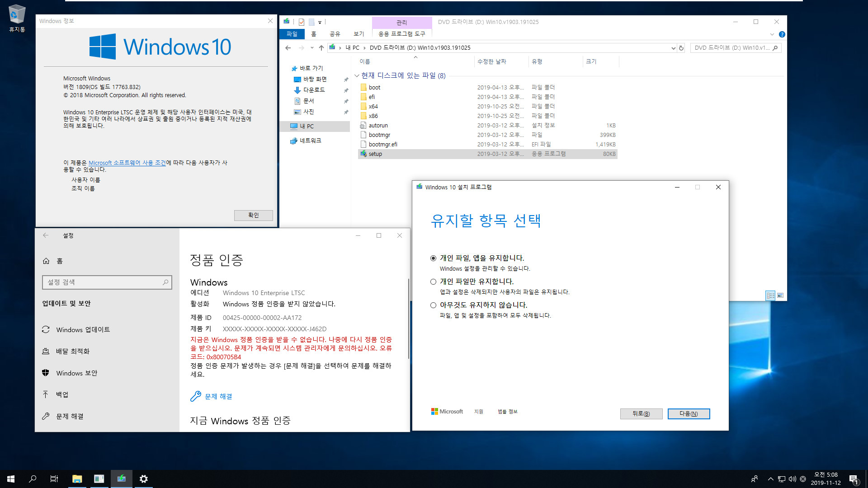Image resolution: width=868 pixels, height=488 pixels.
Task: Click 뒤로(B) in Windows 10 setup
Action: tap(641, 414)
